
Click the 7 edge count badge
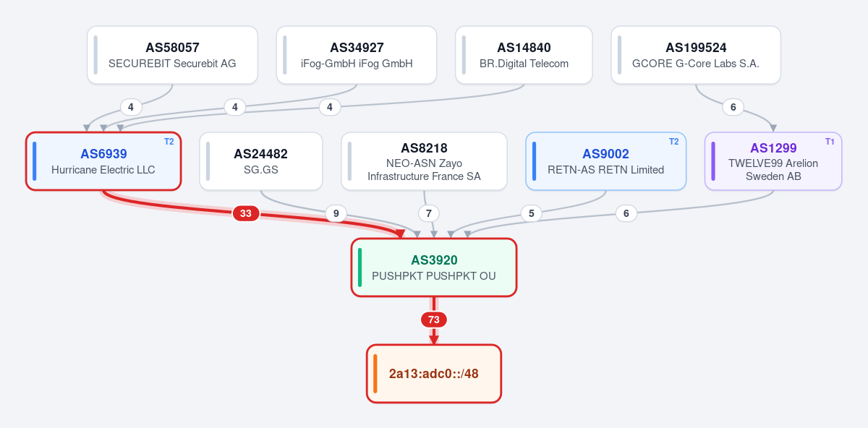[429, 213]
